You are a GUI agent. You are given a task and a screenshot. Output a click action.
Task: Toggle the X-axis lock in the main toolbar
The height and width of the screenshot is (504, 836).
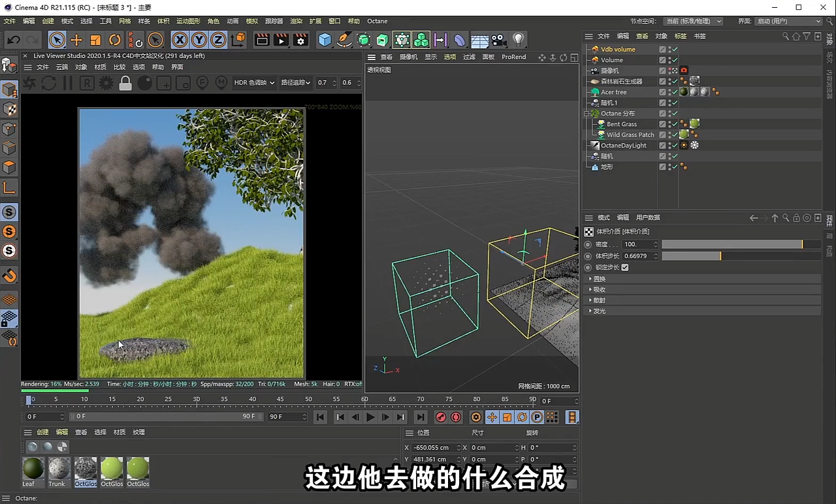179,40
